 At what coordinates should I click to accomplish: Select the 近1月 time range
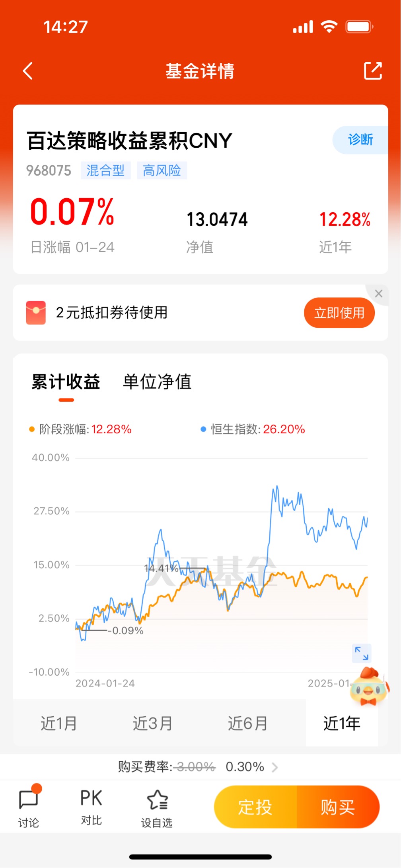(x=59, y=723)
